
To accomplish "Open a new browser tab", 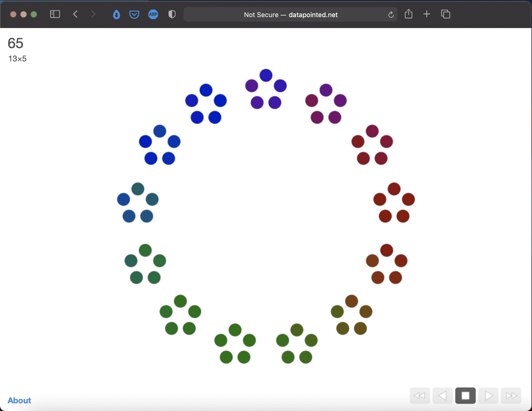I will 427,14.
